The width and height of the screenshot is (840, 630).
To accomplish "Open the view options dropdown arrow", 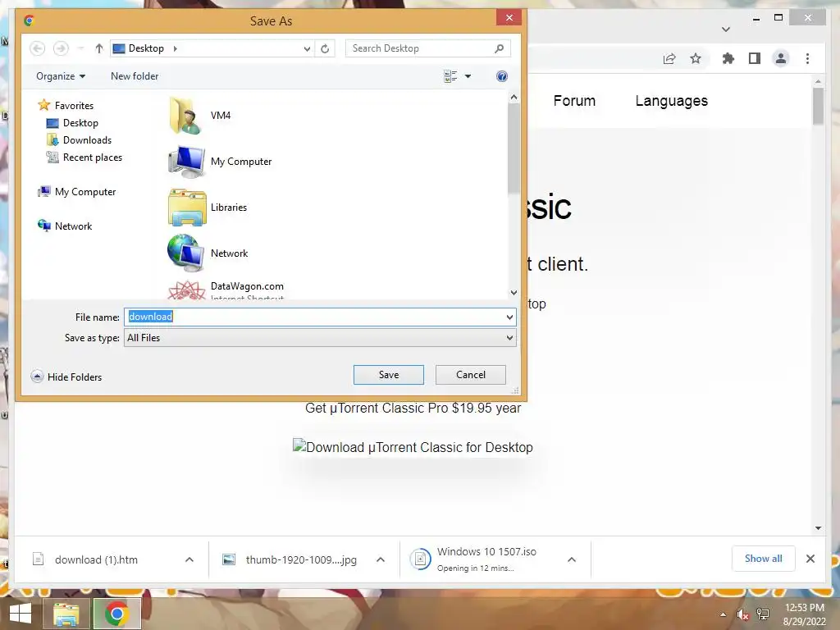I will click(x=468, y=76).
